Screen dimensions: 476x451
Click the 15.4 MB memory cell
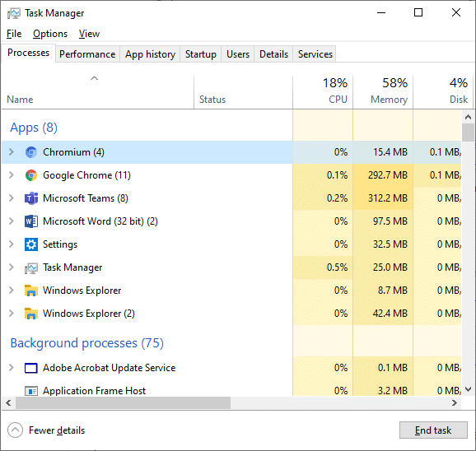(x=383, y=152)
